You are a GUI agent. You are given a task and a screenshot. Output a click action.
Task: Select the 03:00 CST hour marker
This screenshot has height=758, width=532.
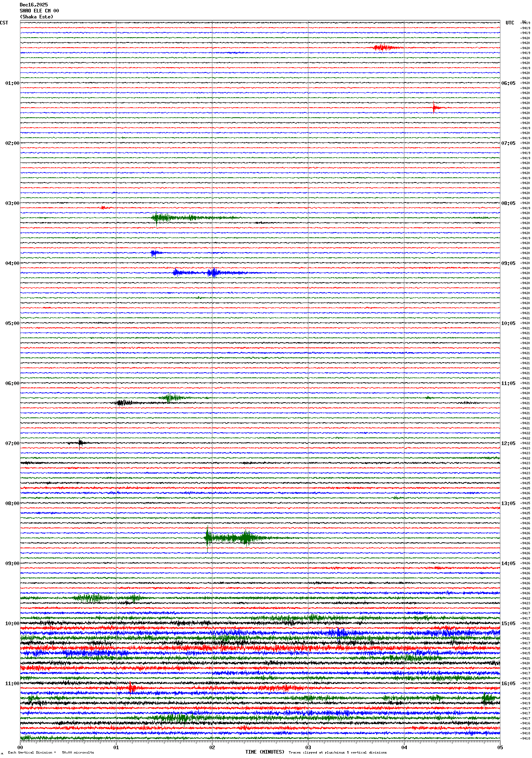pyautogui.click(x=12, y=203)
